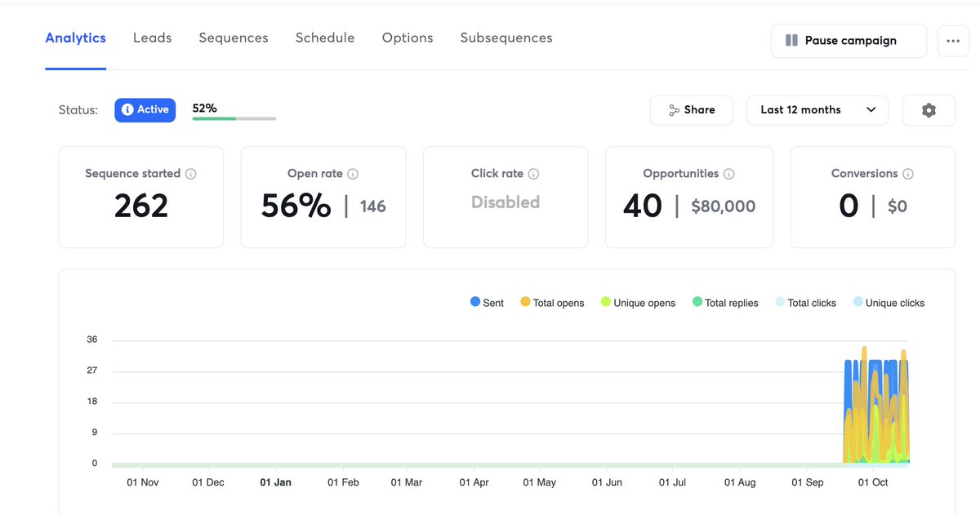Screen dimensions: 980x515
Task: Click the $0 conversions amount
Action: click(898, 207)
